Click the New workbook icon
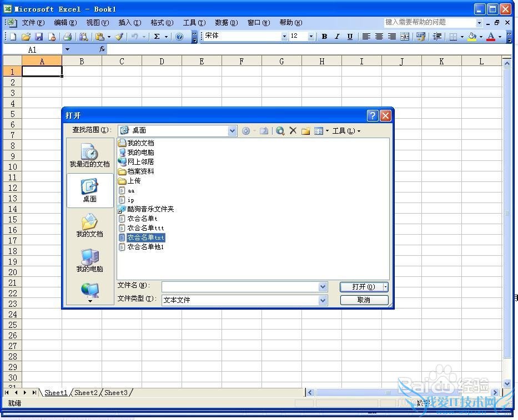This screenshot has height=420, width=518. (x=13, y=37)
